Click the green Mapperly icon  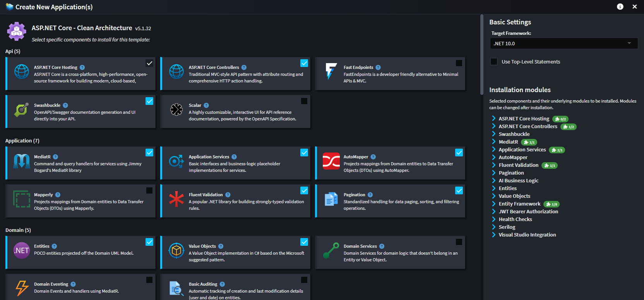[22, 199]
